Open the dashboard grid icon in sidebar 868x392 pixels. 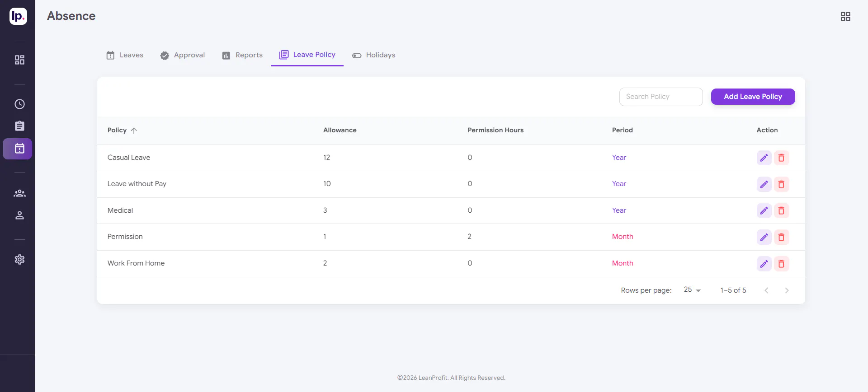click(x=19, y=60)
